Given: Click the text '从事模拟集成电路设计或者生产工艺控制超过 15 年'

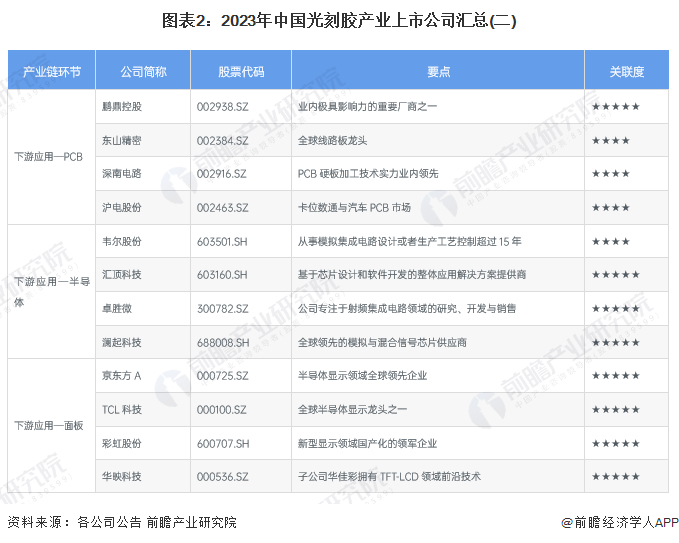Looking at the screenshot, I should click(410, 241).
